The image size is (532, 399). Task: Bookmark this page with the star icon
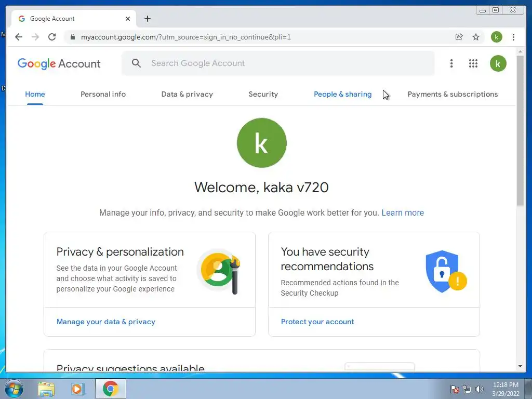tap(476, 37)
